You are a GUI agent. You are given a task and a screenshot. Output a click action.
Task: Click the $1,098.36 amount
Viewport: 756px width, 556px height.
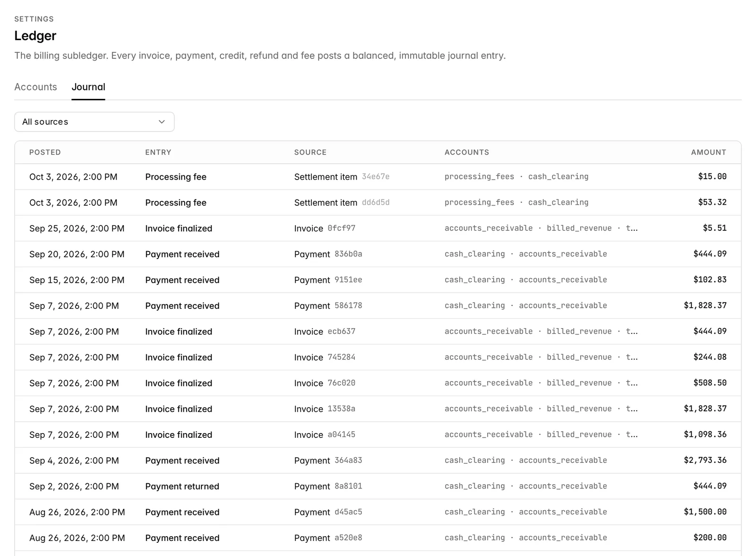pyautogui.click(x=705, y=434)
